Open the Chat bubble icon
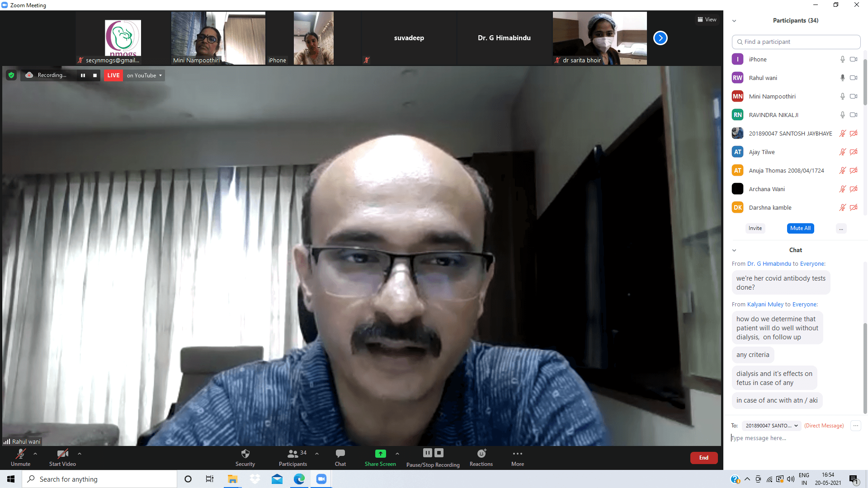The width and height of the screenshot is (868, 488). click(x=340, y=454)
